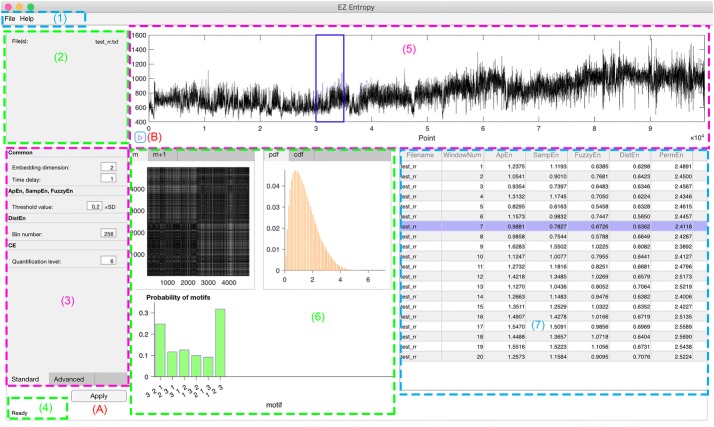Click WindowNum cell 14 in results table
The image size is (714, 427).
[462, 296]
